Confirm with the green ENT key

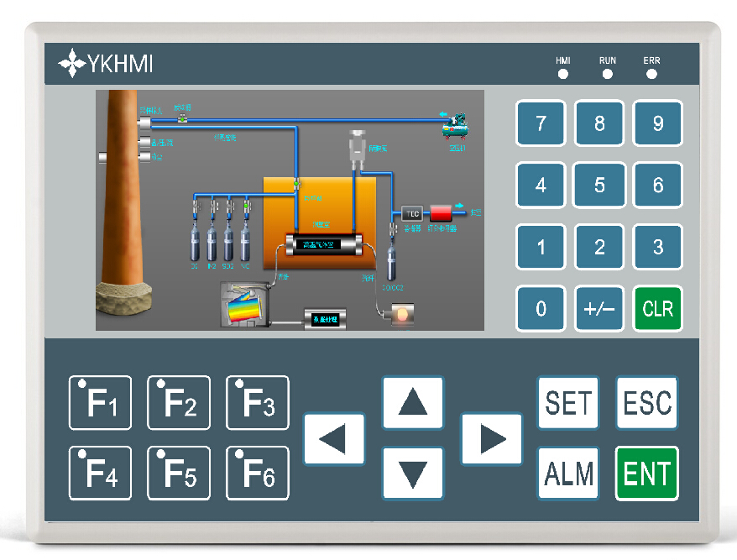click(646, 473)
